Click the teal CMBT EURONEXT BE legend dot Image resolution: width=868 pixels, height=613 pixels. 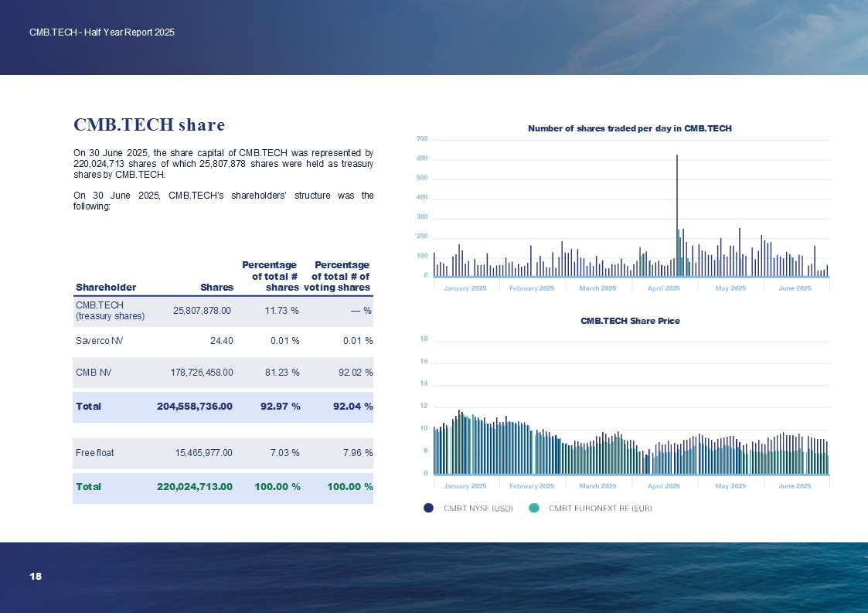(x=533, y=508)
